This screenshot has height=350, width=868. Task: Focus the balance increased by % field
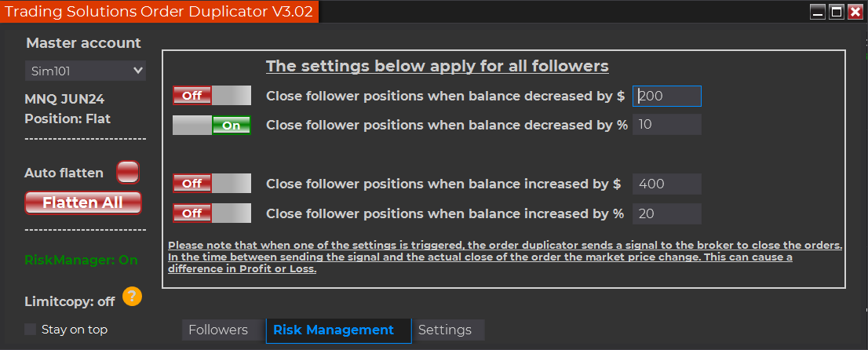tap(666, 213)
